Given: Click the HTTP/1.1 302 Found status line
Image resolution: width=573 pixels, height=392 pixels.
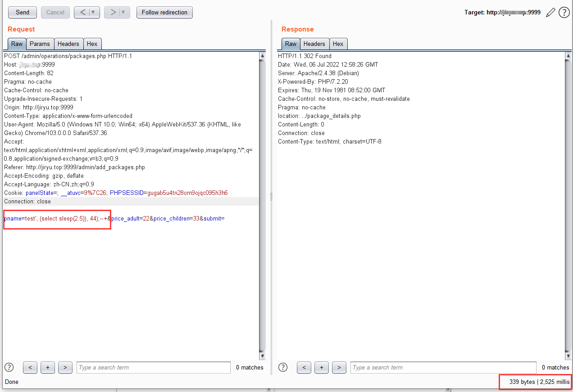Looking at the screenshot, I should tap(305, 56).
